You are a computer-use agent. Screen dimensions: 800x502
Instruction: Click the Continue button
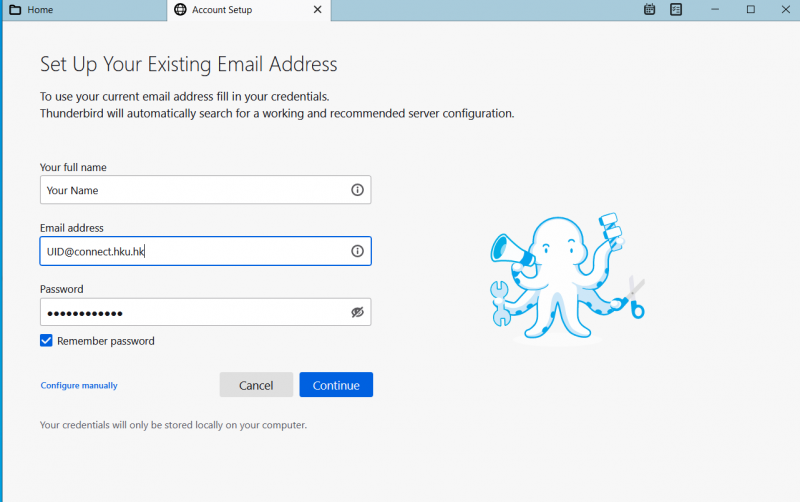click(336, 385)
